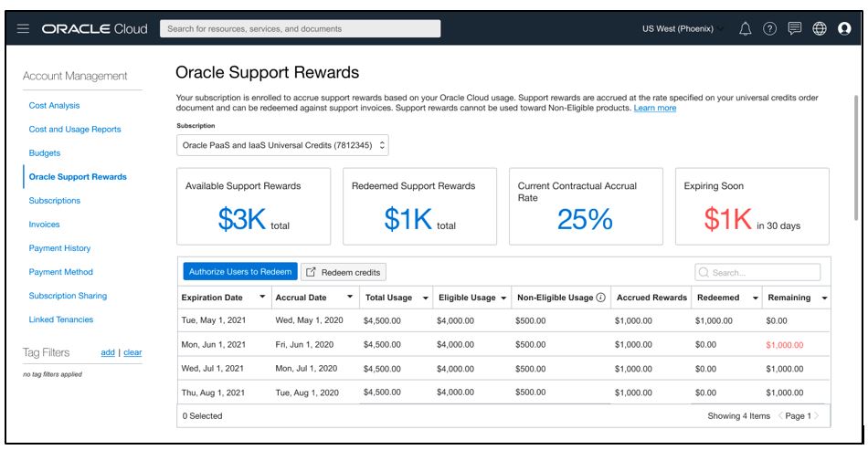Click the Page 1 indicator
The height and width of the screenshot is (450, 868).
(x=799, y=415)
